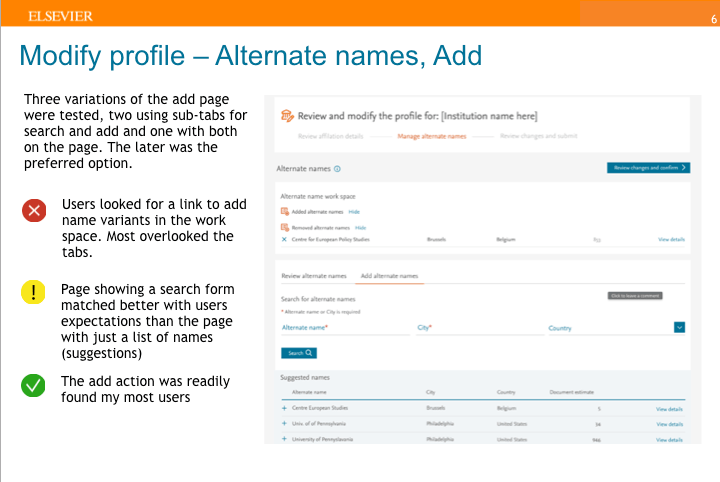Click the Added alternate names icon
720x482 pixels.
285,212
